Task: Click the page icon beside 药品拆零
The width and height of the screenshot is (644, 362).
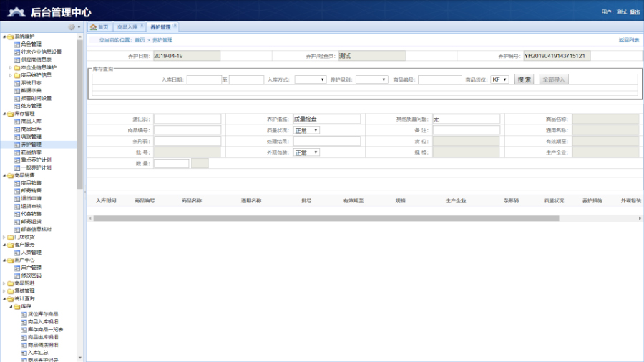Action: tap(17, 152)
